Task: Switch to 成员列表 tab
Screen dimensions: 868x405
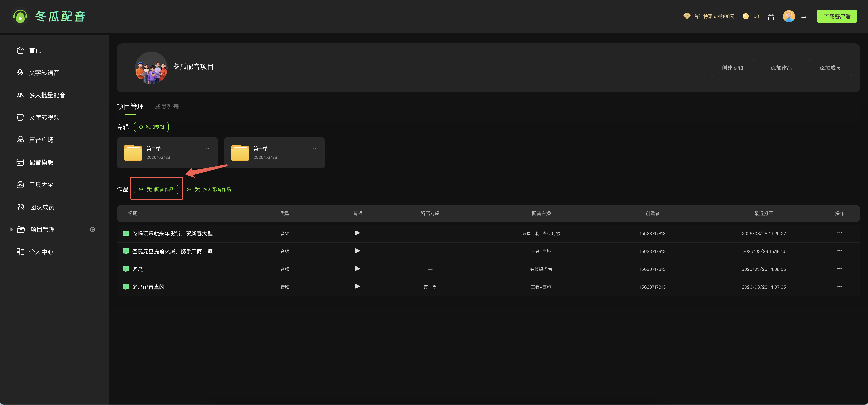Action: [x=166, y=107]
